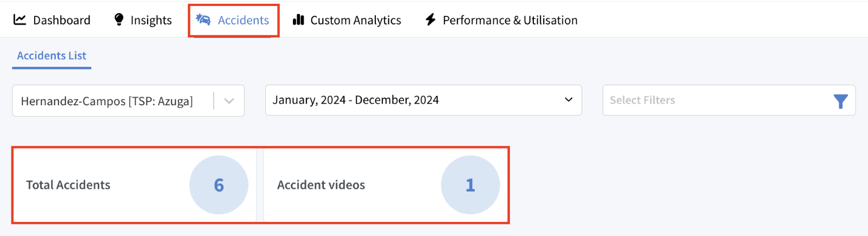The image size is (868, 236).
Task: Click the Accident videos count circle showing 1
Action: coord(470,185)
